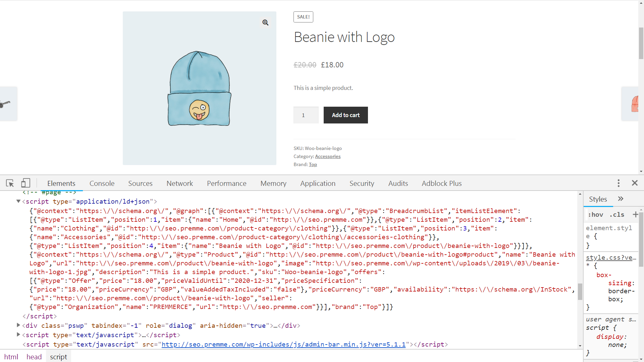Toggle :hov element state panel
The image size is (644, 362).
[595, 215]
